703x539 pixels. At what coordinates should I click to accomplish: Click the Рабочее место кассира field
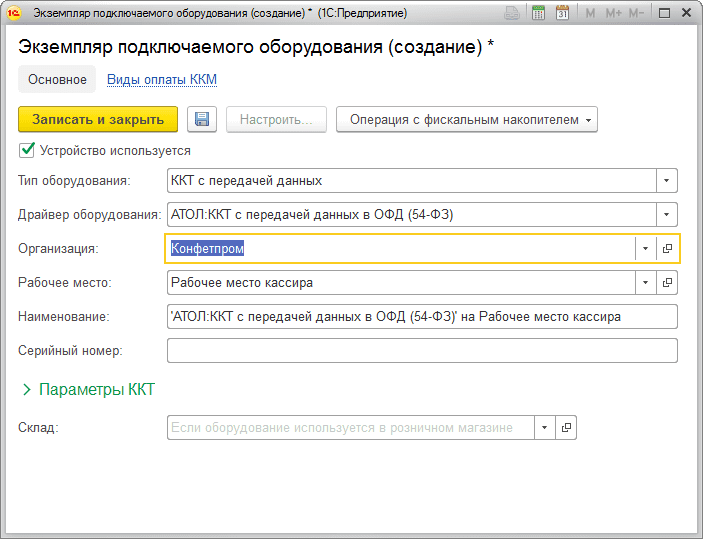pyautogui.click(x=401, y=283)
